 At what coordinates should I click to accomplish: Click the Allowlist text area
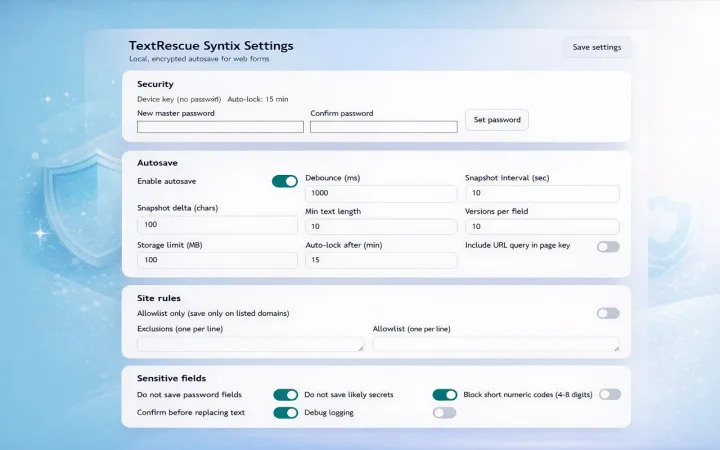496,344
